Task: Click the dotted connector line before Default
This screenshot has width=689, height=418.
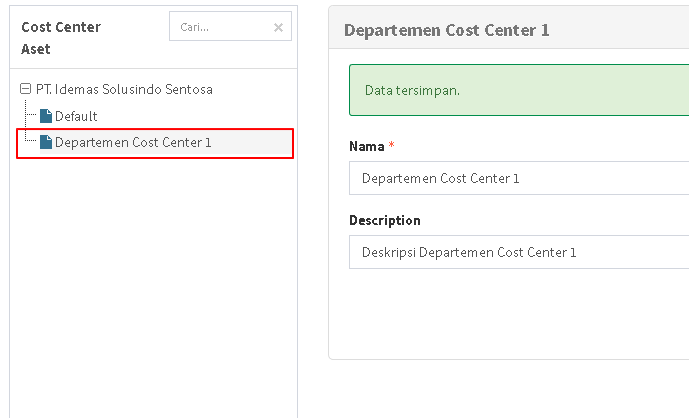Action: 32,116
